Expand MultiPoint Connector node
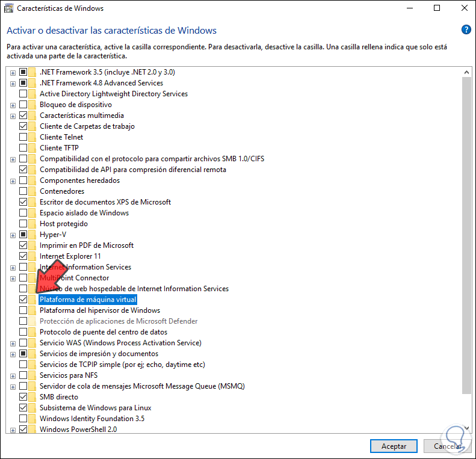This screenshot has width=476, height=459. tap(13, 279)
